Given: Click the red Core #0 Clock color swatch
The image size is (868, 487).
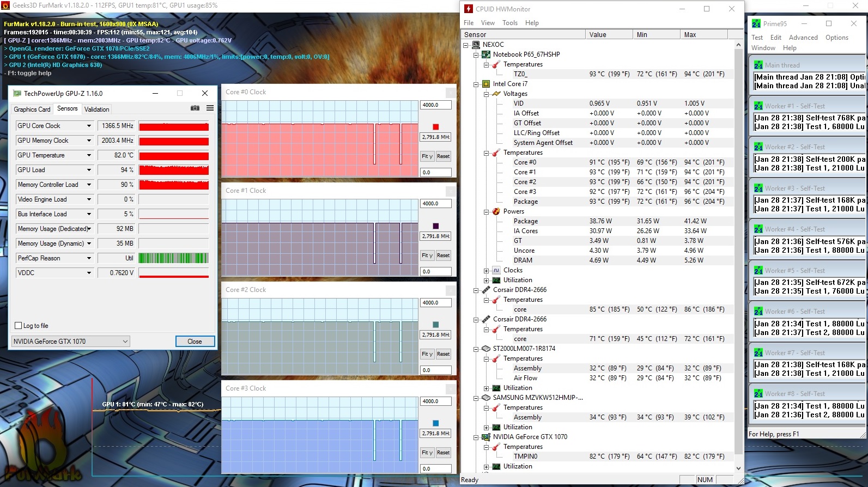Looking at the screenshot, I should [x=436, y=127].
